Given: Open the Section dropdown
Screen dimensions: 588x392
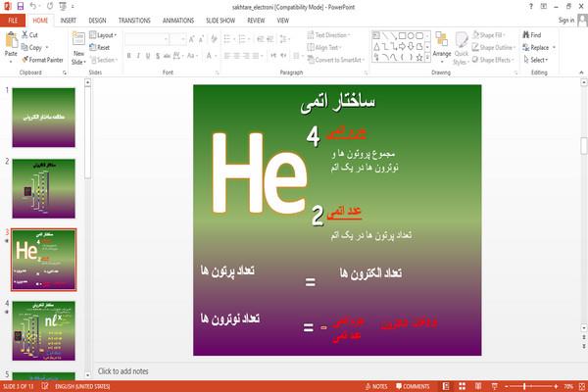Looking at the screenshot, I should coord(104,60).
